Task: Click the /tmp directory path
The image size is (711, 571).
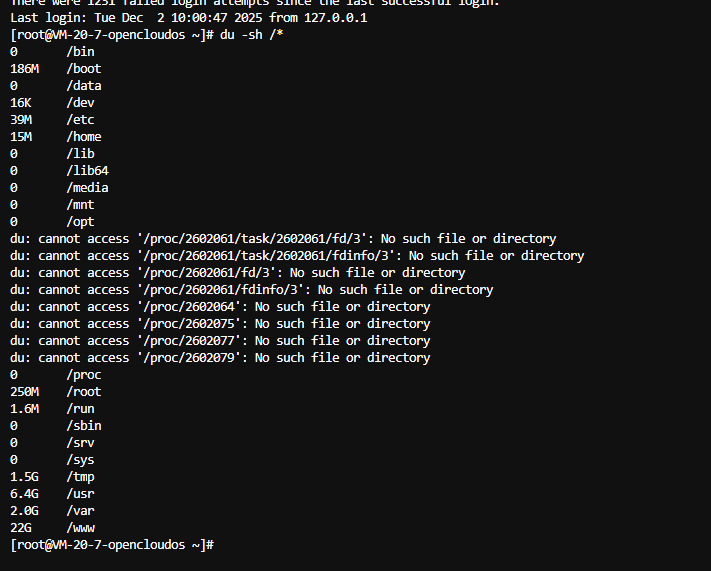Action: [80, 477]
